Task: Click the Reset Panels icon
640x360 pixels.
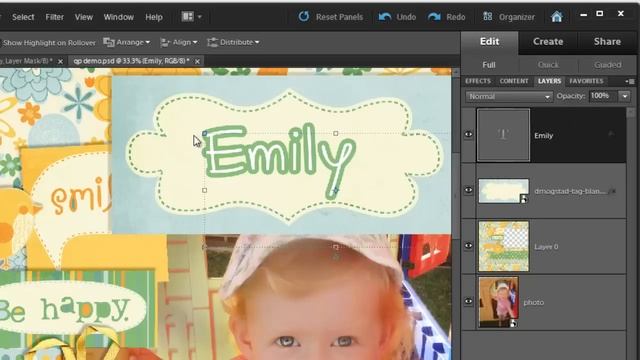Action: [x=304, y=17]
